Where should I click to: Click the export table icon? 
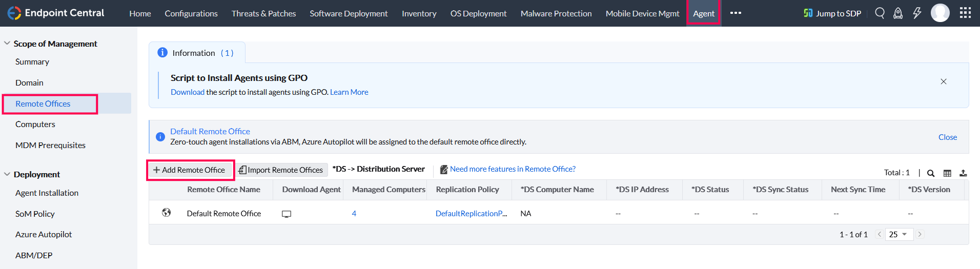coord(963,173)
